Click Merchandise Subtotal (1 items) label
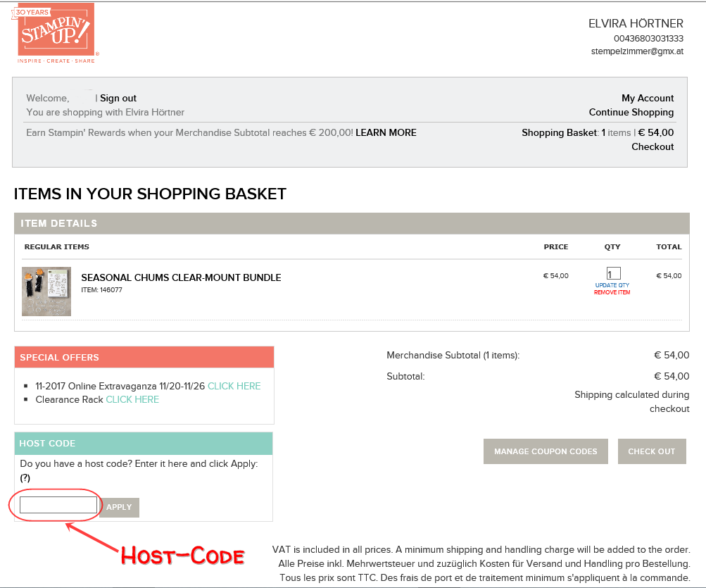The height and width of the screenshot is (588, 706). coord(453,355)
